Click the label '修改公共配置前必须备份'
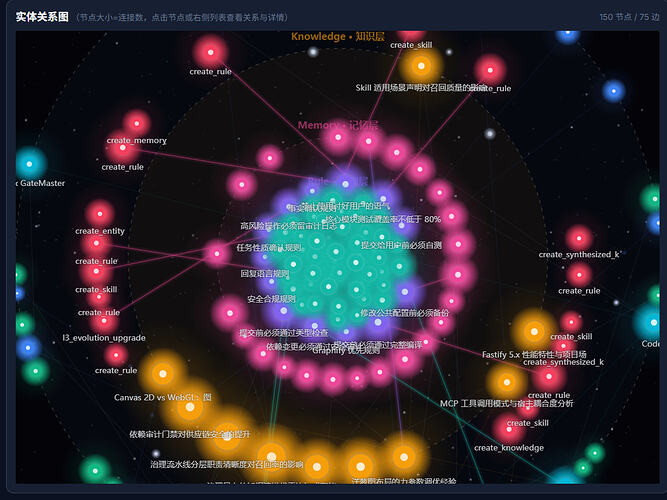Viewport: 667px width, 500px height. pyautogui.click(x=405, y=313)
